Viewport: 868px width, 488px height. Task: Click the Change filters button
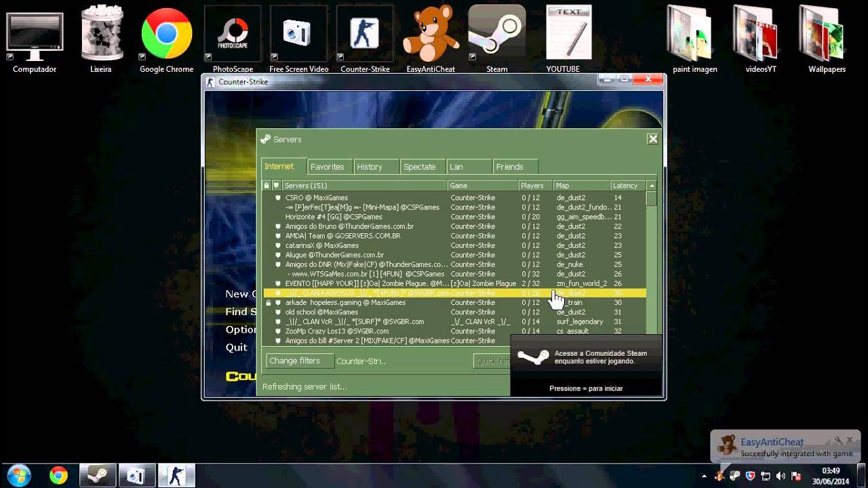pos(300,361)
